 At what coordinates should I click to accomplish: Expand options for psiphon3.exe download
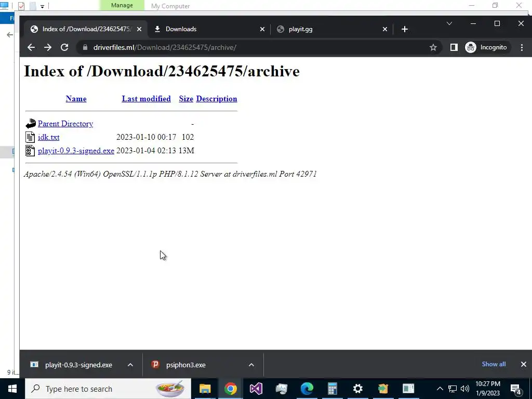tap(251, 365)
